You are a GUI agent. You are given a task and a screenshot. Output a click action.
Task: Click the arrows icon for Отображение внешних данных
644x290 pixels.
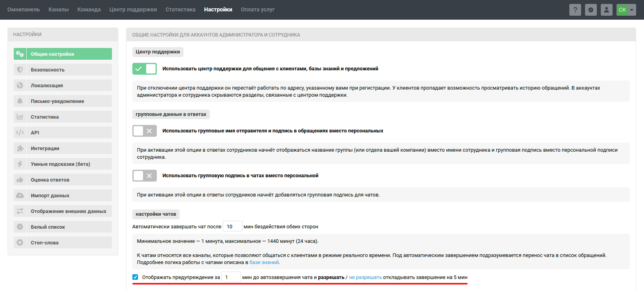[20, 211]
